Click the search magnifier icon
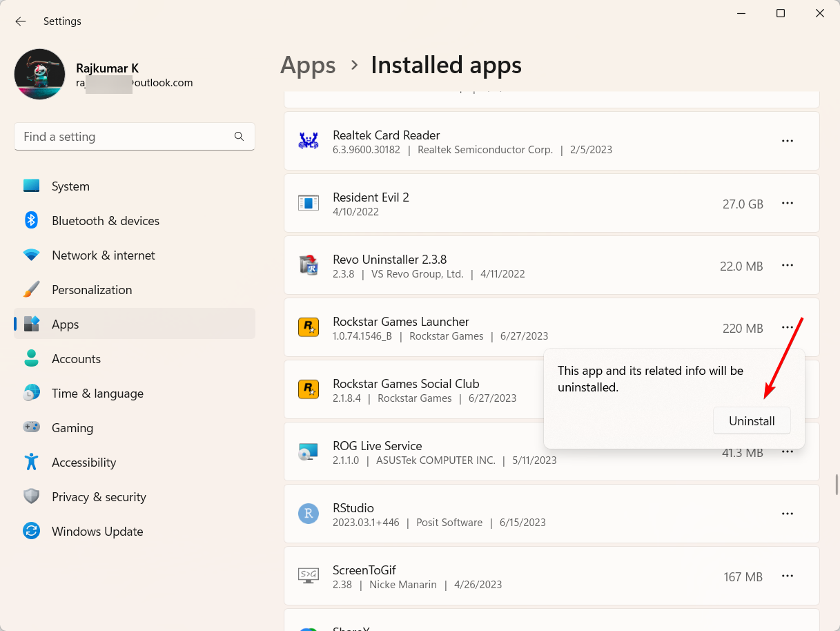The height and width of the screenshot is (631, 840). point(239,137)
